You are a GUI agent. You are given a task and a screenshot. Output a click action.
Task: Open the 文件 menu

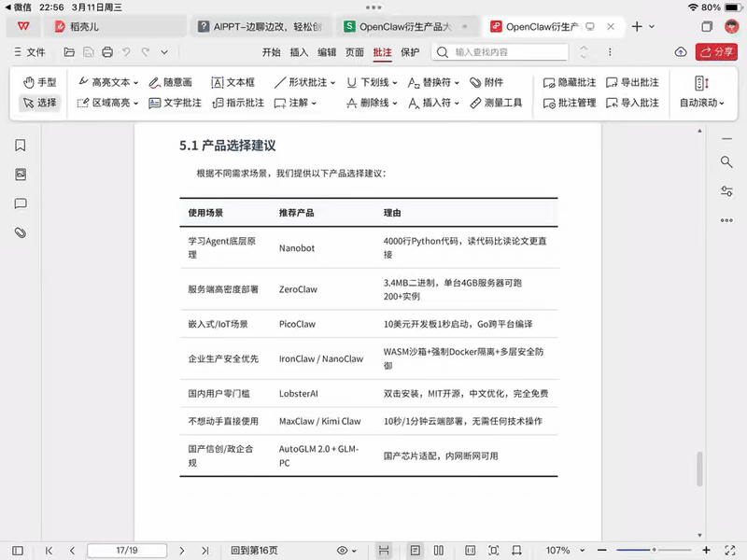(30, 52)
